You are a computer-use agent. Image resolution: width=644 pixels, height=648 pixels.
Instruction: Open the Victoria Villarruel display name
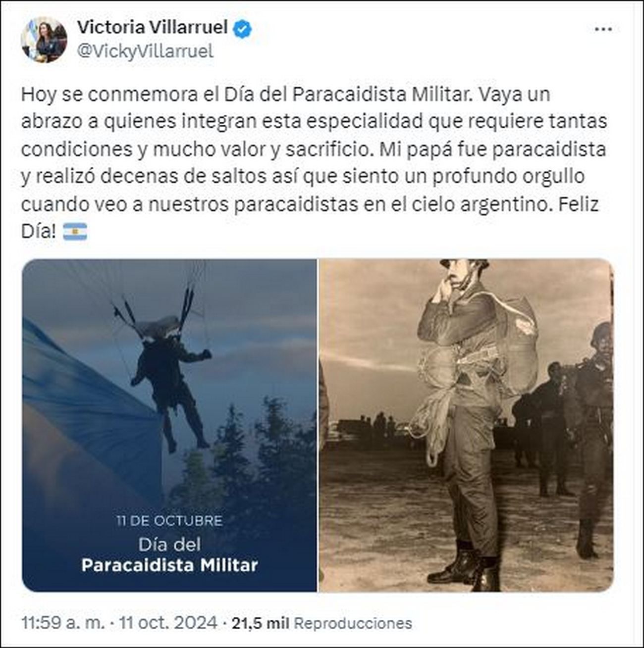coord(153,28)
